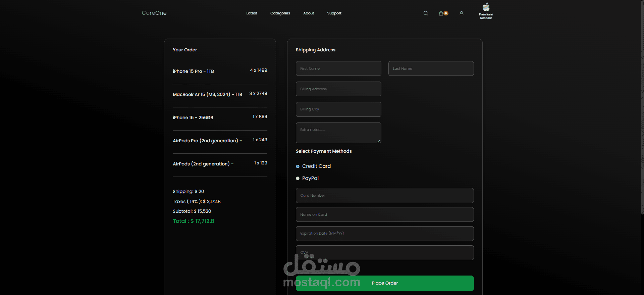Click the Extra notes text area
The width and height of the screenshot is (644, 295).
tap(338, 133)
